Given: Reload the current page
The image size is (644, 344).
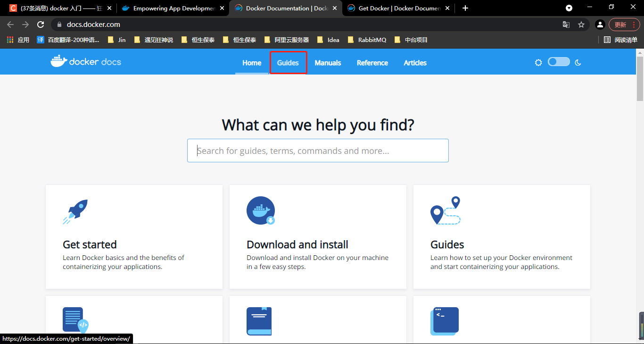Looking at the screenshot, I should [41, 25].
